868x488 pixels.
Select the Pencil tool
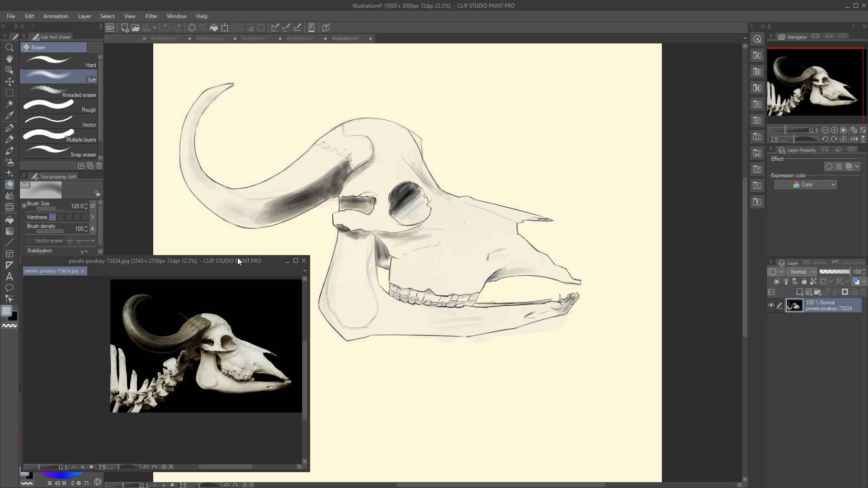9,139
